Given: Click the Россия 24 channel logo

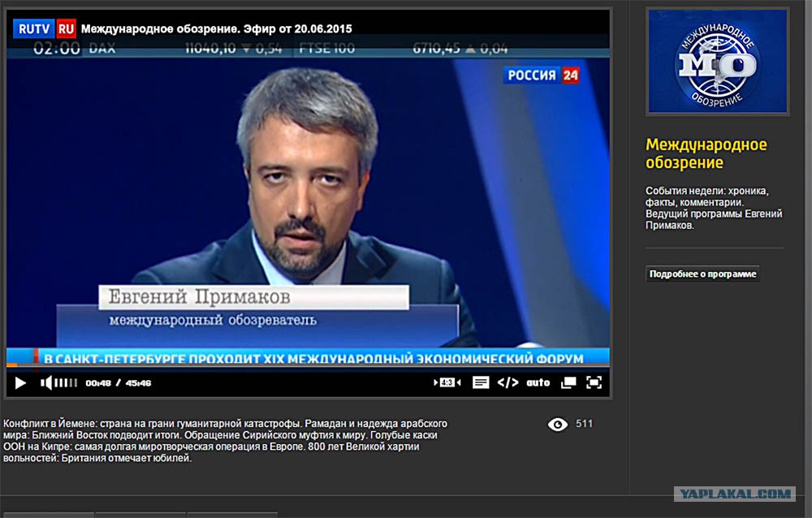Looking at the screenshot, I should (542, 76).
